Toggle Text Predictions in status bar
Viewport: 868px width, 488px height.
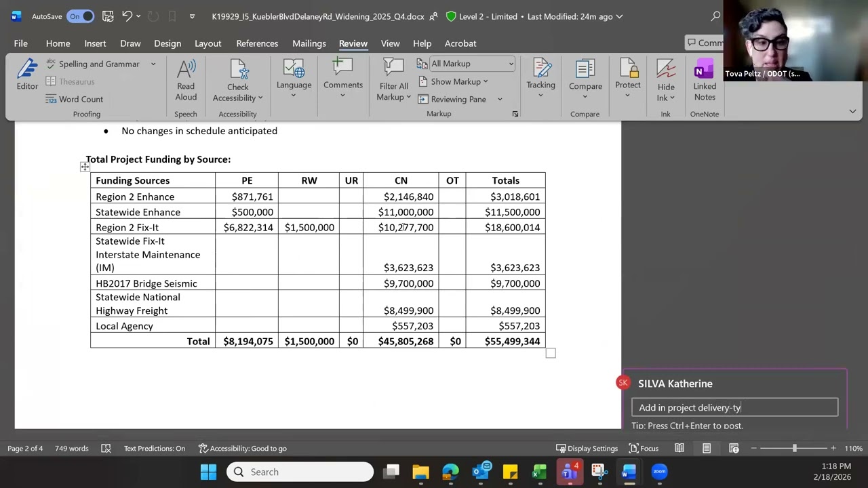pos(155,448)
